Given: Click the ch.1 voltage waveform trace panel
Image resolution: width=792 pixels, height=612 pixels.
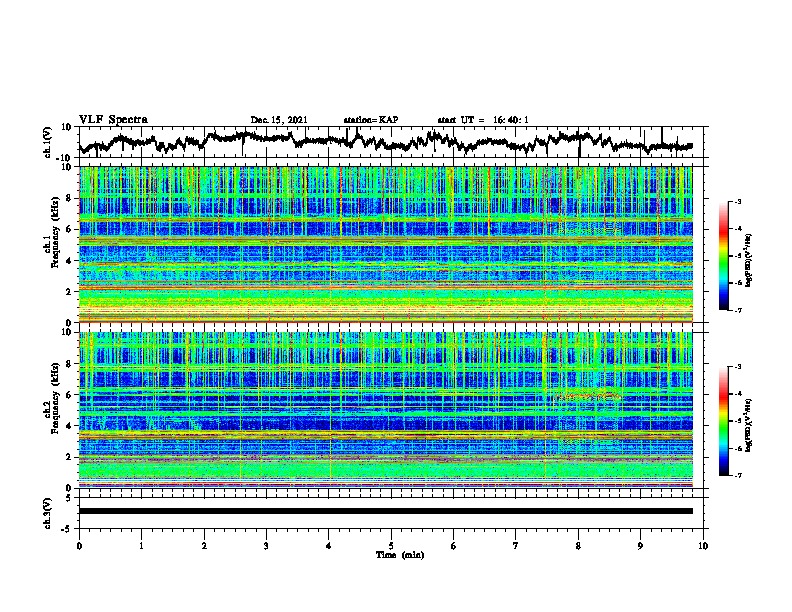Looking at the screenshot, I should 391,142.
